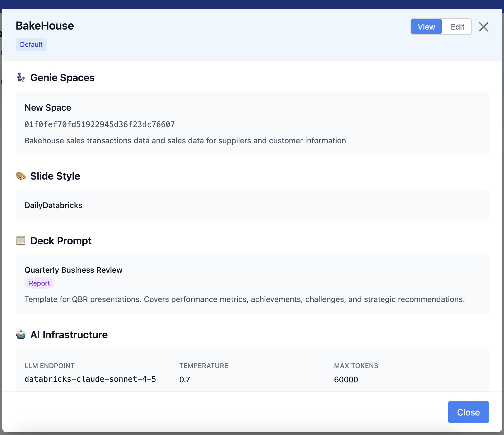Click the robot icon beside AI Infrastructure
Image resolution: width=504 pixels, height=435 pixels.
21,334
